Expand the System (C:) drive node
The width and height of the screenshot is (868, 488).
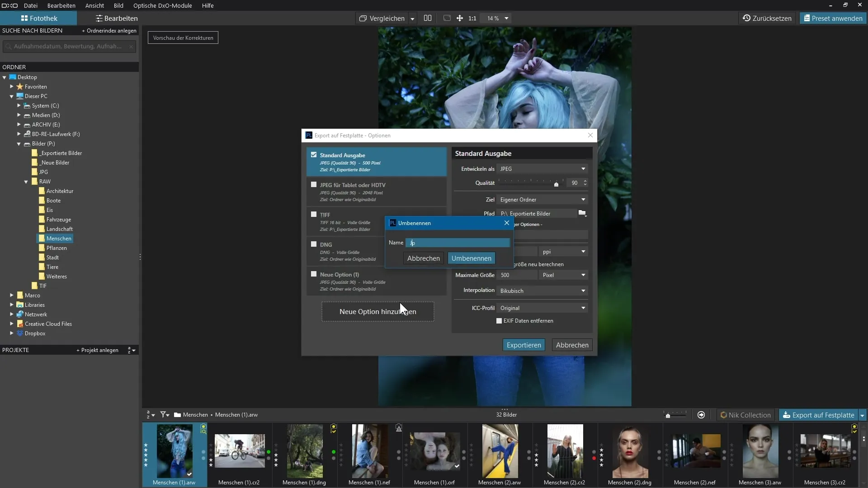tap(19, 105)
